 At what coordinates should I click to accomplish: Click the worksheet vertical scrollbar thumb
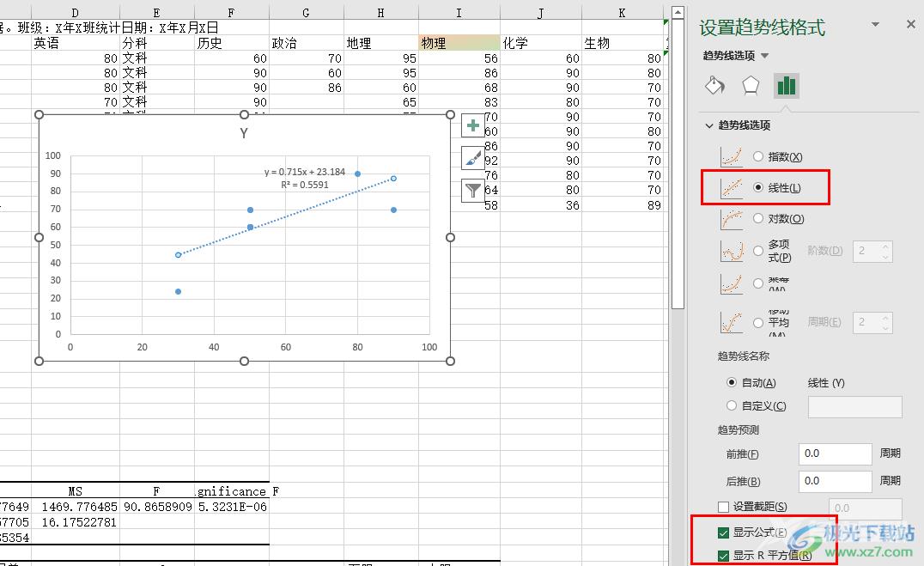tap(678, 163)
